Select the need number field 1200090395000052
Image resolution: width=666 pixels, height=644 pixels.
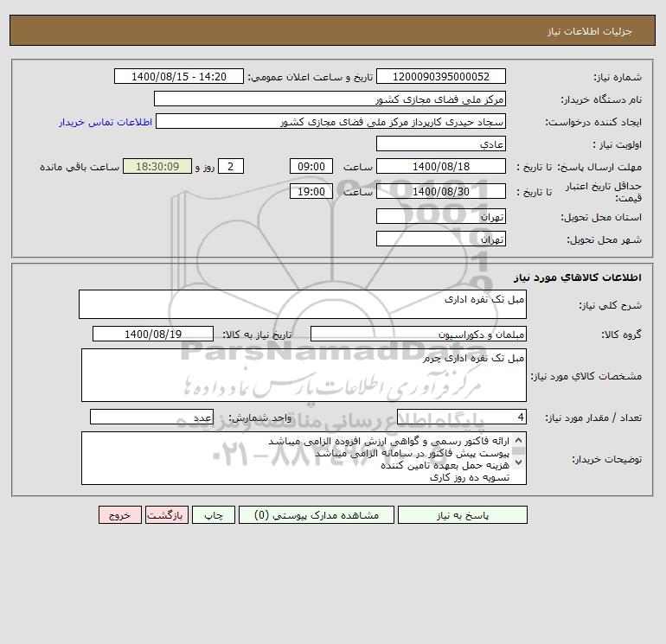pyautogui.click(x=441, y=76)
